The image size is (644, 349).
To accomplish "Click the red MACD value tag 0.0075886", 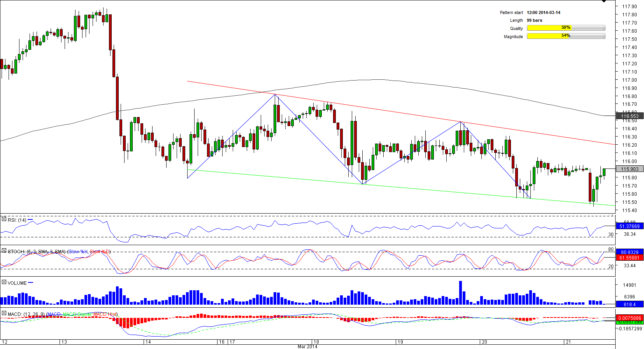I will point(629,318).
